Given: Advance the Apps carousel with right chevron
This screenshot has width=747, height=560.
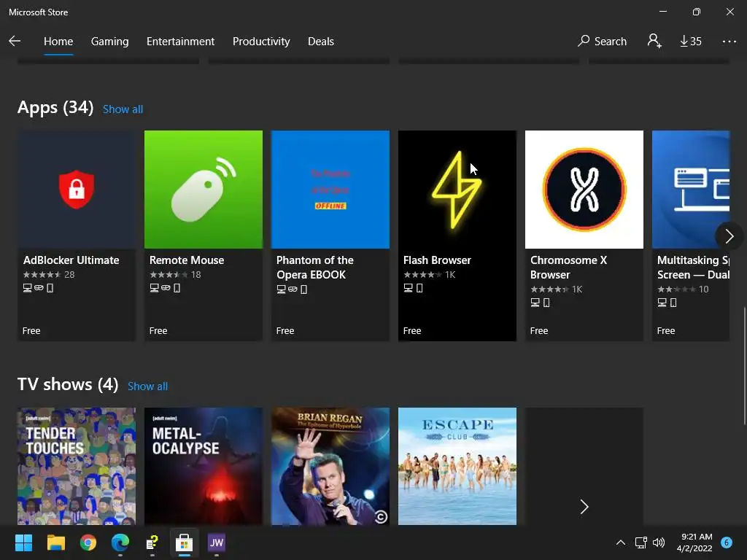Looking at the screenshot, I should [x=729, y=236].
